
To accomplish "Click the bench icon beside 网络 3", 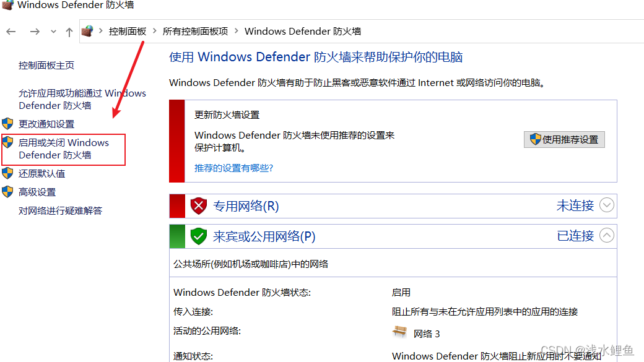I will tap(399, 332).
